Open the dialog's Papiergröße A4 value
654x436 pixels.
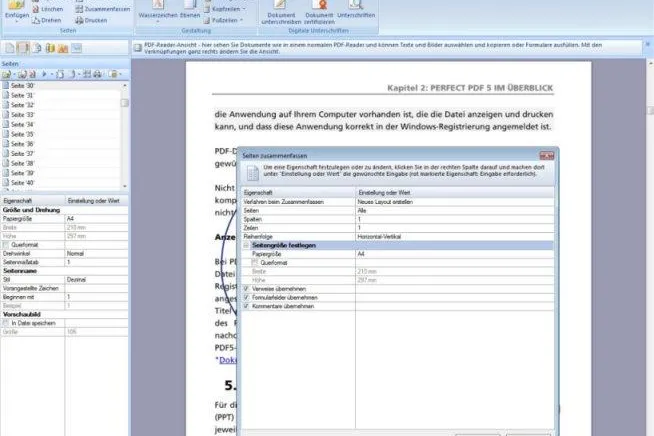click(x=455, y=254)
